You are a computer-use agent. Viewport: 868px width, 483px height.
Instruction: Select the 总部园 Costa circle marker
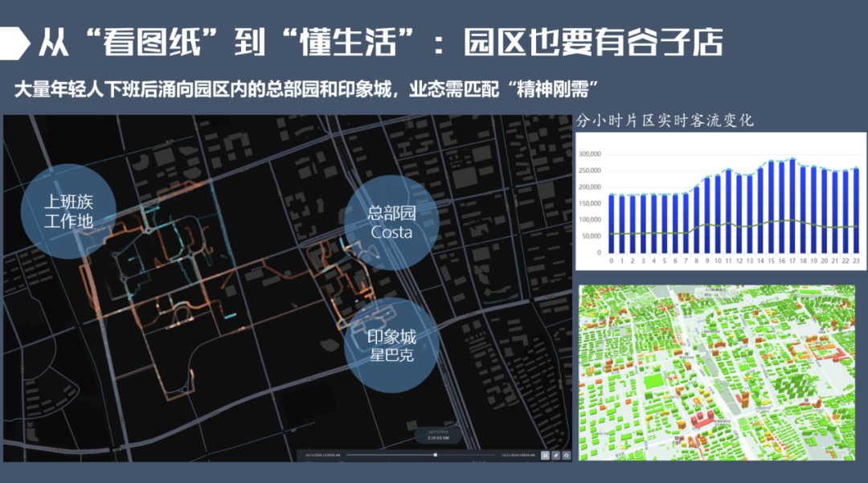pyautogui.click(x=391, y=223)
